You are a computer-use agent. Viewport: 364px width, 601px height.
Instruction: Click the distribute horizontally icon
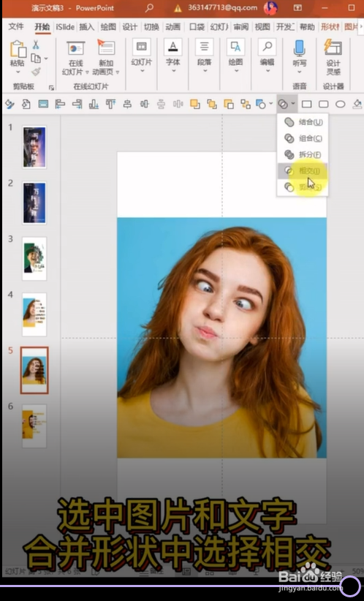tap(178, 104)
